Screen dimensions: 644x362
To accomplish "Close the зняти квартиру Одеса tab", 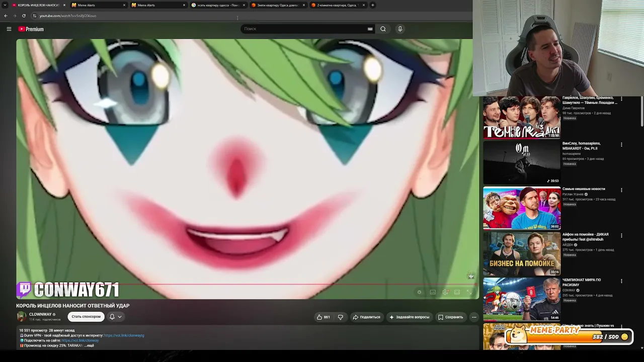I will (304, 5).
